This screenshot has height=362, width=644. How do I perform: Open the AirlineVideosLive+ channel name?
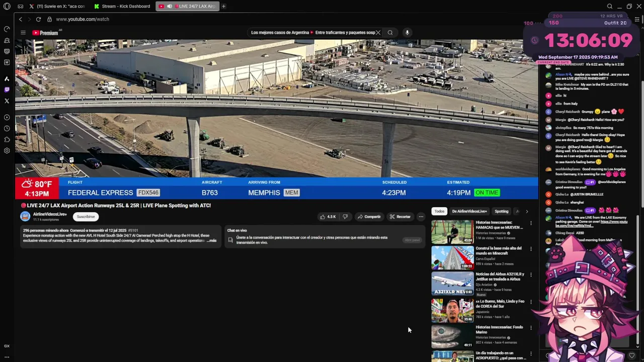click(x=50, y=214)
